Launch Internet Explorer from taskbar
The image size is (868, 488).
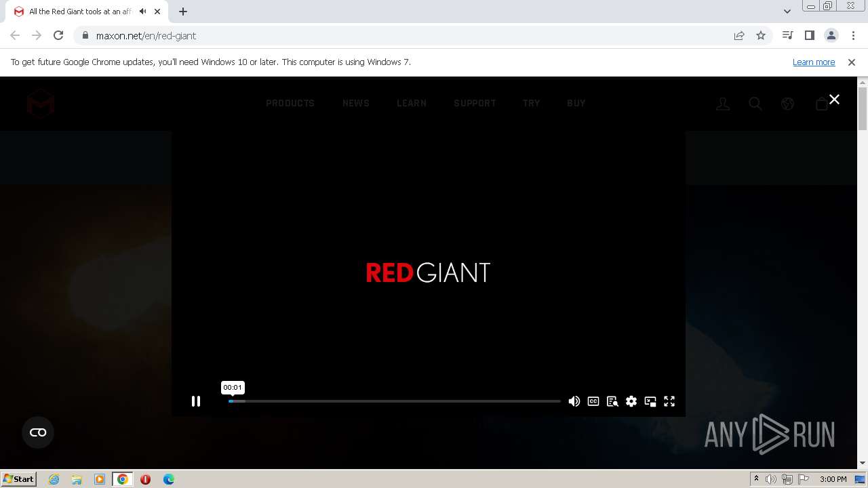coord(54,479)
